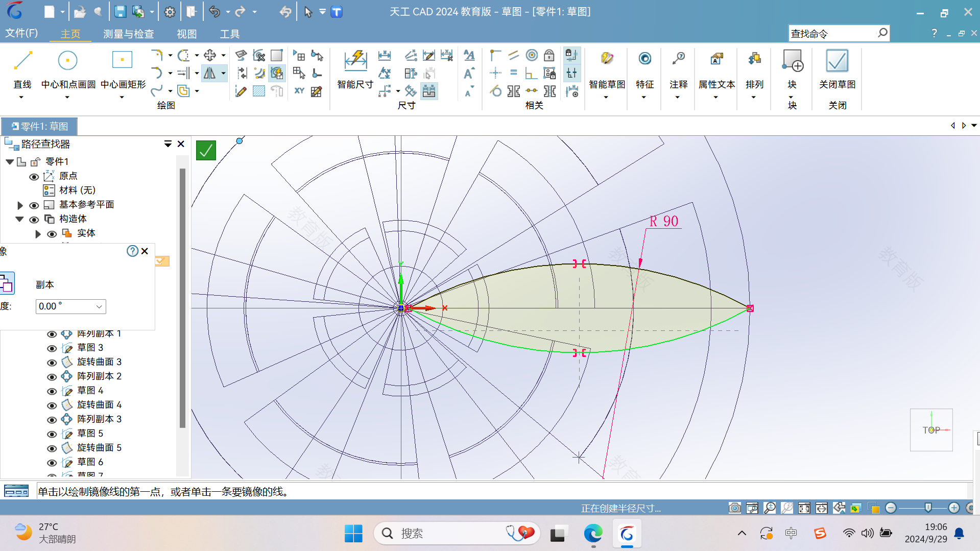The width and height of the screenshot is (980, 551).
Task: Click the green checkmark accept button in canvas
Action: point(206,151)
